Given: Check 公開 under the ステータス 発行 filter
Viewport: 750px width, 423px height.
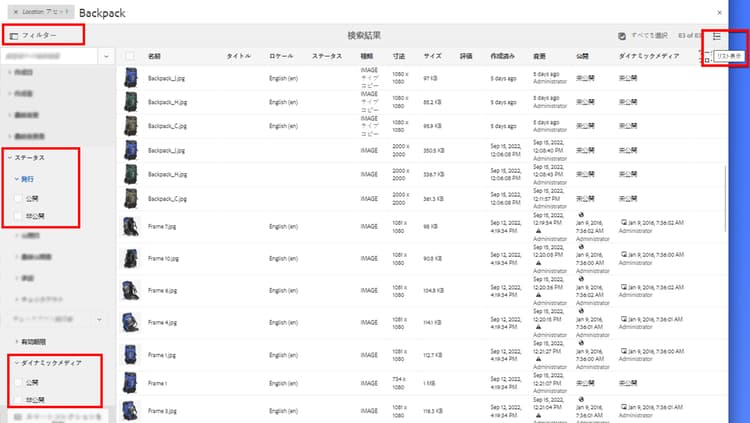Looking at the screenshot, I should pos(18,198).
